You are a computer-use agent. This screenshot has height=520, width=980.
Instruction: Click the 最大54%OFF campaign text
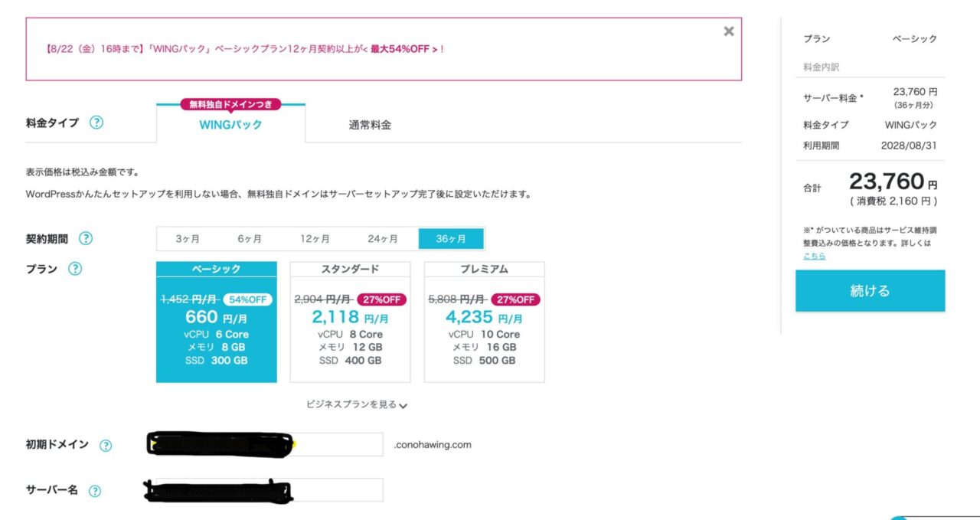[404, 49]
